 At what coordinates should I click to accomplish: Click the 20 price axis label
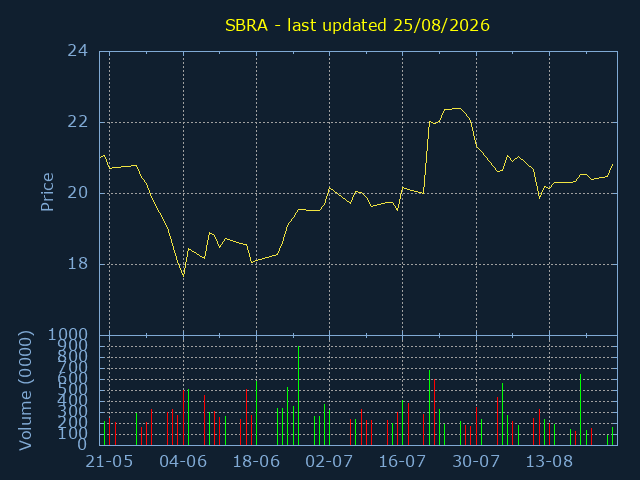pos(78,193)
